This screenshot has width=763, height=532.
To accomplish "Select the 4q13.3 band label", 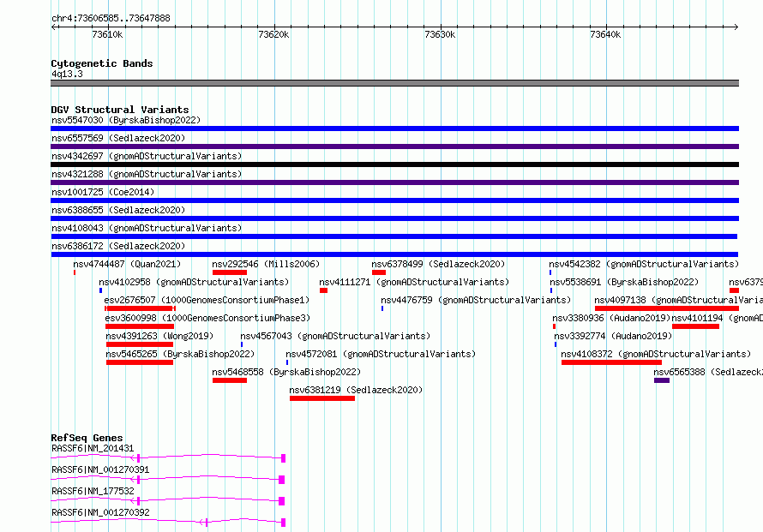I will [x=67, y=74].
